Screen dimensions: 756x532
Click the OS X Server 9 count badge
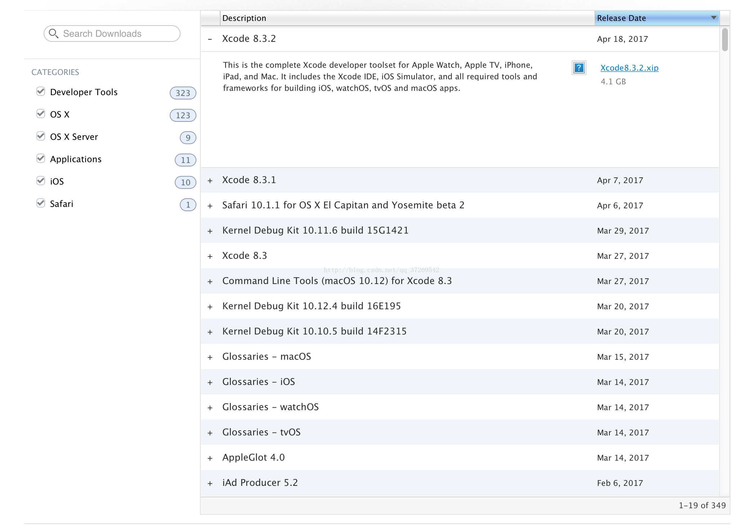coord(188,138)
